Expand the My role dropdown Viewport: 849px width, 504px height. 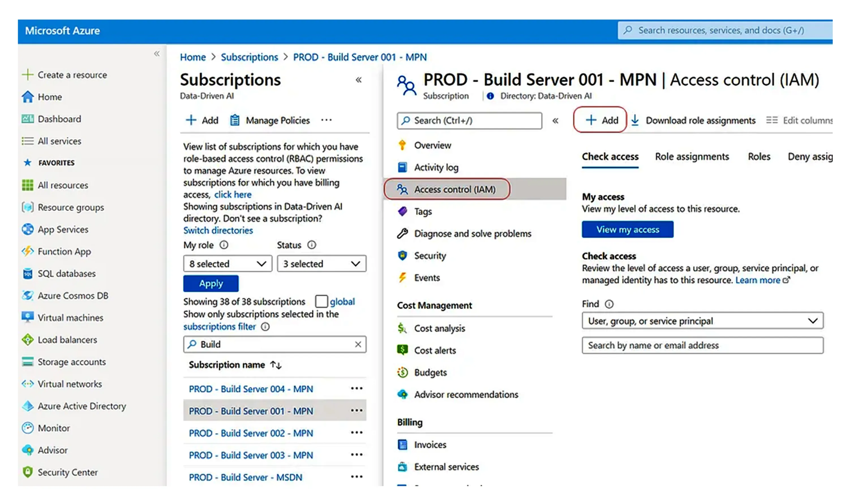(x=228, y=263)
